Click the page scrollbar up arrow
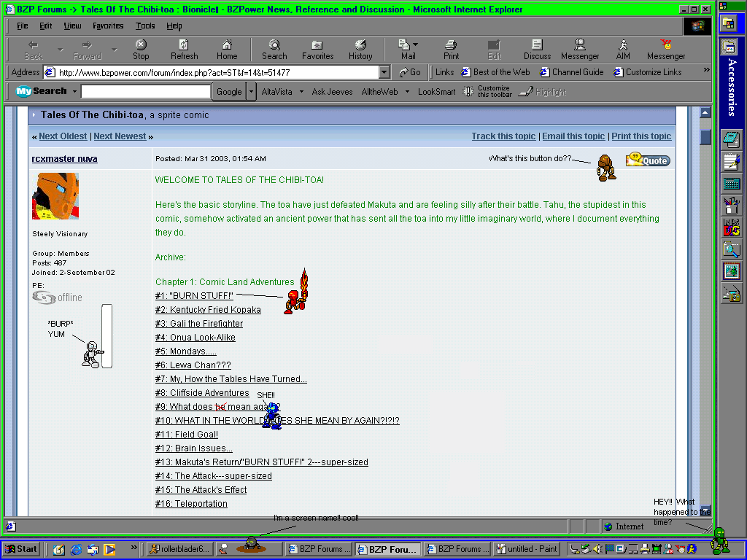Viewport: 747px width, 560px height. pos(705,112)
